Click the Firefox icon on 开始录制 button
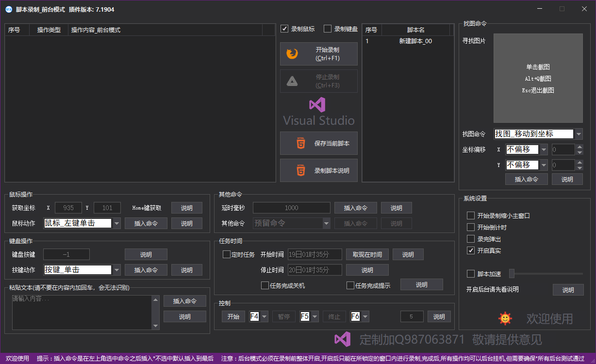Screen dimensions: 596x364 [x=292, y=54]
